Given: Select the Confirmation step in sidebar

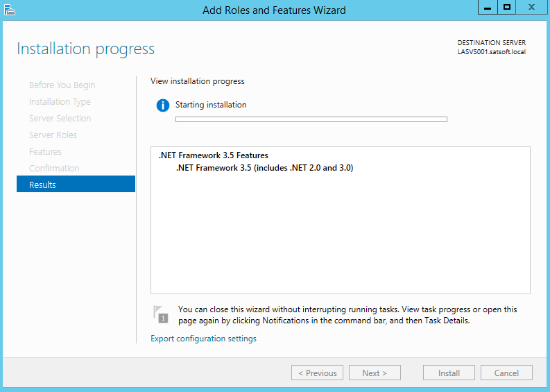Looking at the screenshot, I should (x=54, y=168).
